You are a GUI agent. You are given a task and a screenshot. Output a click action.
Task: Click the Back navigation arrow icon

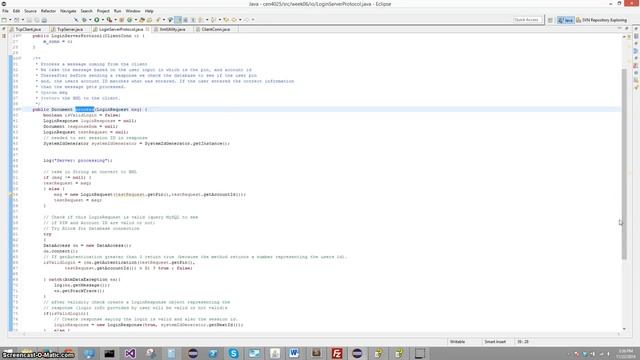click(x=234, y=20)
